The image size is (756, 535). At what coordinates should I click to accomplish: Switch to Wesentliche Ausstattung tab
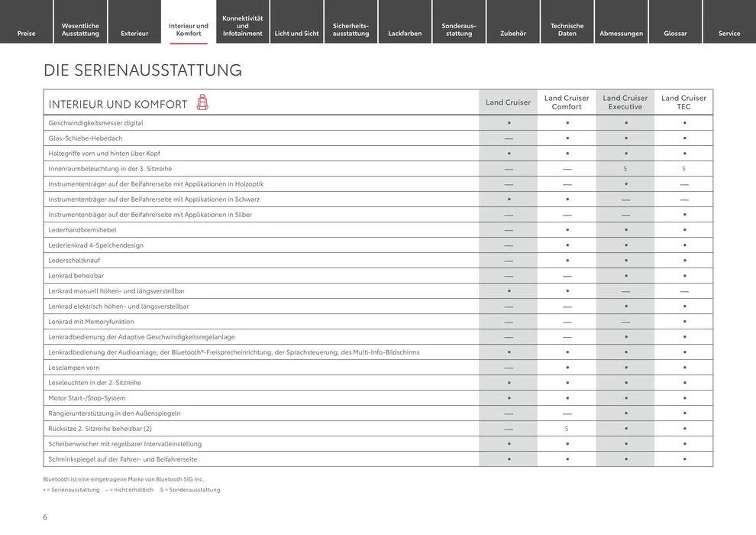[80, 29]
